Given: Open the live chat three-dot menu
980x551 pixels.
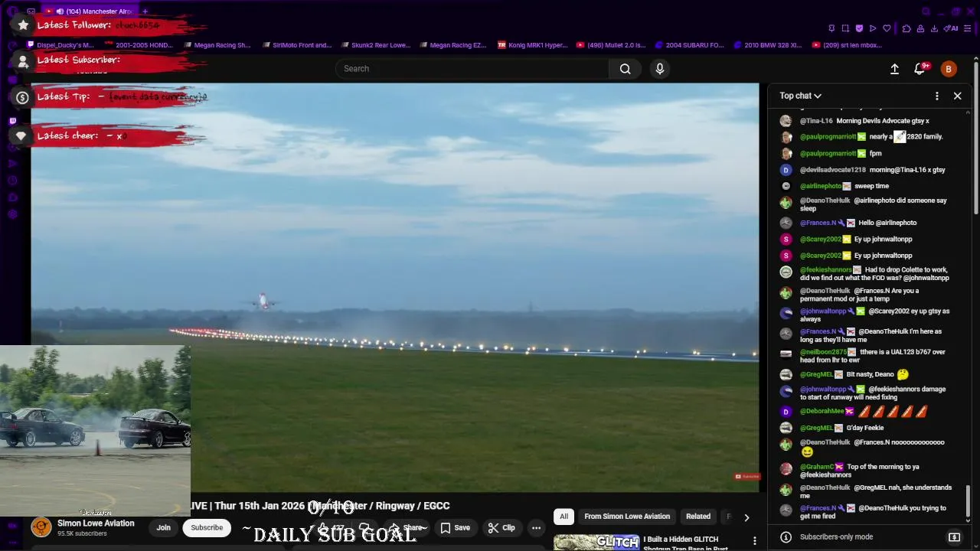Looking at the screenshot, I should pos(937,96).
